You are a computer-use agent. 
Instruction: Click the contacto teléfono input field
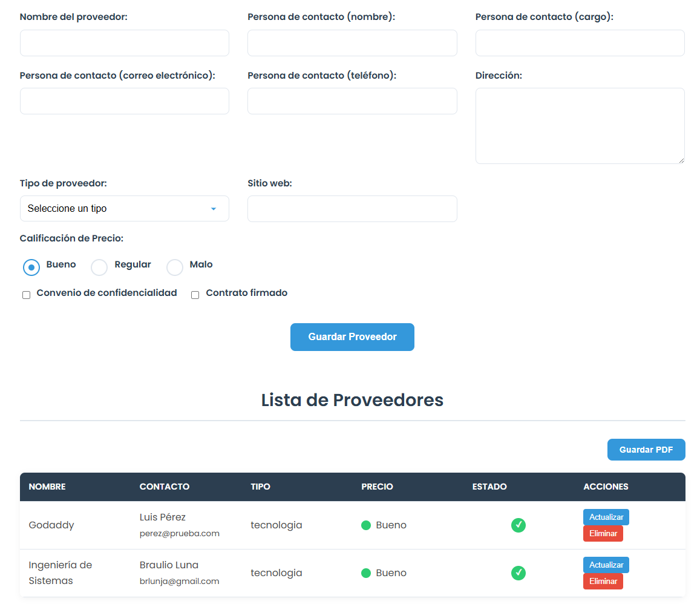(x=352, y=101)
